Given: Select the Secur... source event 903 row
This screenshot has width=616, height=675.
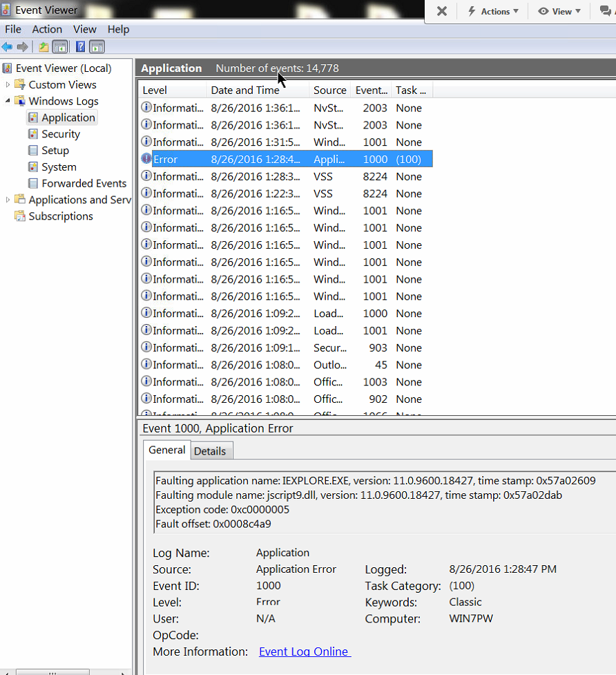Looking at the screenshot, I should pyautogui.click(x=286, y=348).
